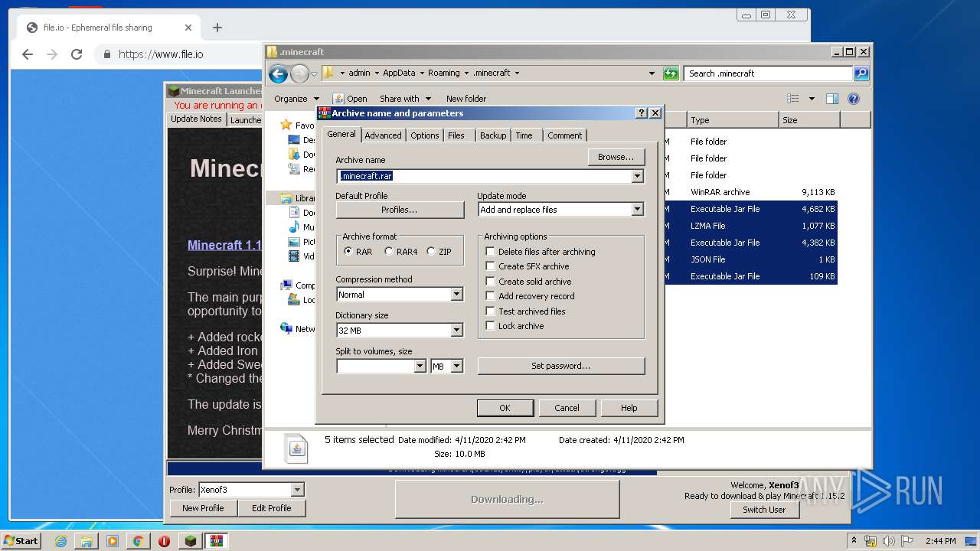Screen dimensions: 980x551
Task: Switch to the Options tab
Action: pyautogui.click(x=424, y=135)
